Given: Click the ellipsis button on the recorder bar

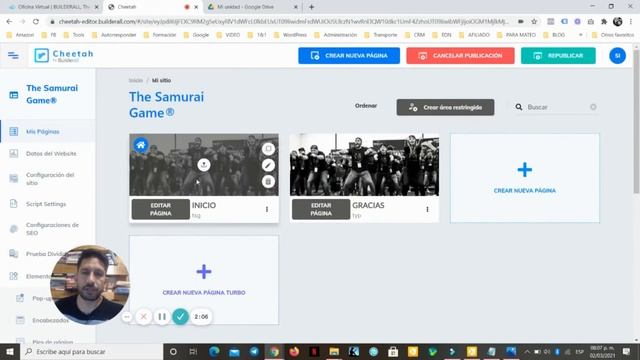Looking at the screenshot, I should point(127,317).
